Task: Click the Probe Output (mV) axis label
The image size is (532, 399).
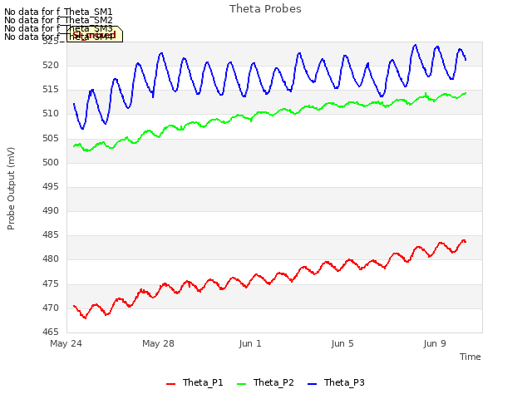Action: [x=11, y=189]
